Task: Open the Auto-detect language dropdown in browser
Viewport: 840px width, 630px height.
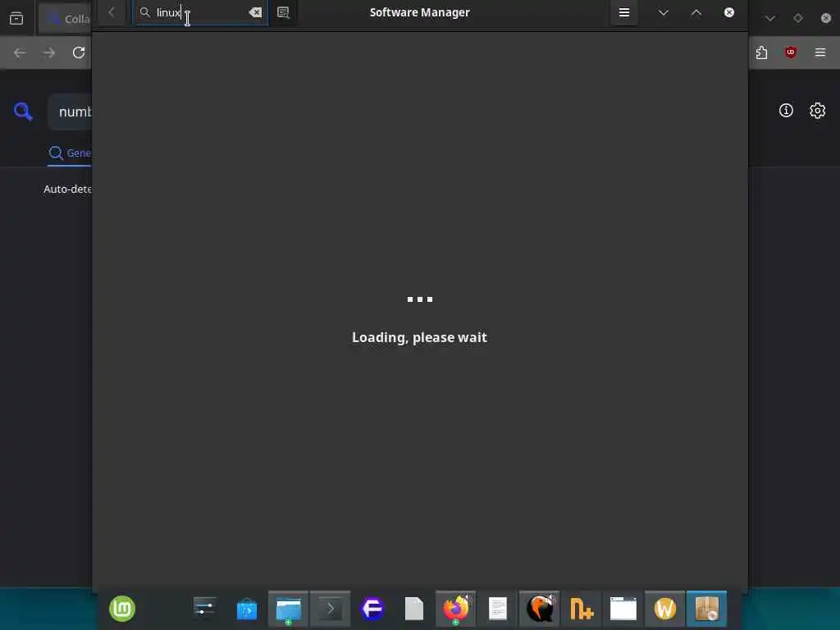Action: click(x=67, y=189)
